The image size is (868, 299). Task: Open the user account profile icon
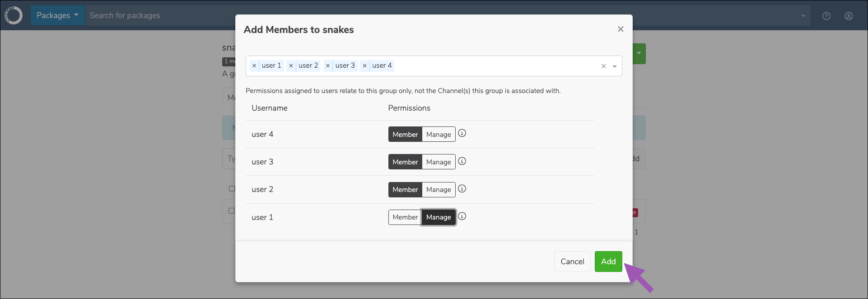[x=849, y=16]
